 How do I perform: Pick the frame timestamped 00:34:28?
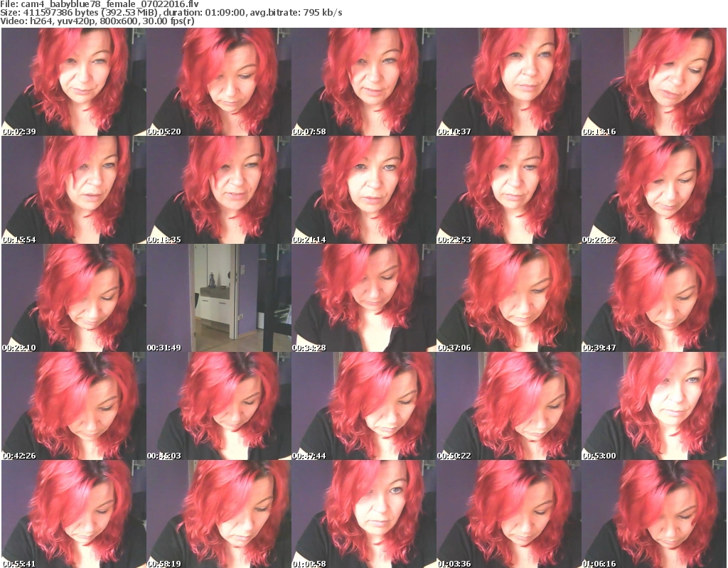click(364, 298)
